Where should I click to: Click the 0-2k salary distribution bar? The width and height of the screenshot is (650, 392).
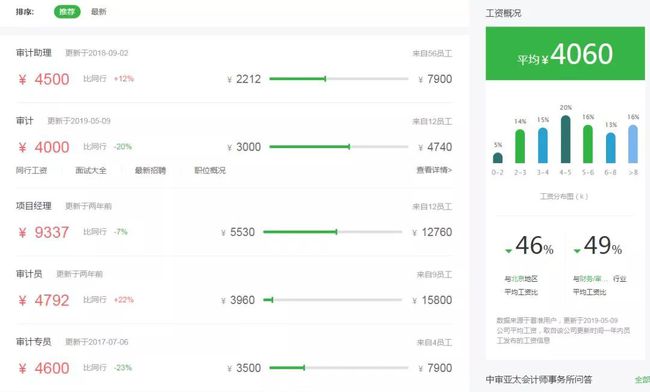(x=497, y=158)
